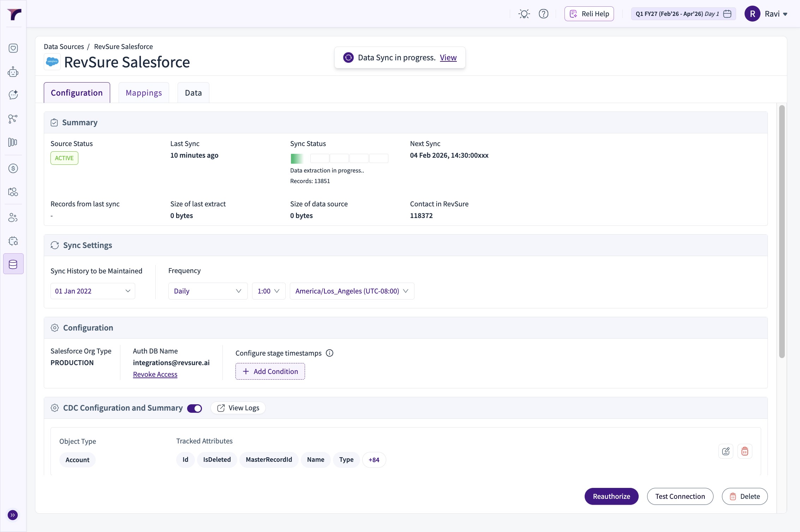Open the America/Los_Angeles timezone dropdown
Screen dimensions: 800x532
click(352, 291)
